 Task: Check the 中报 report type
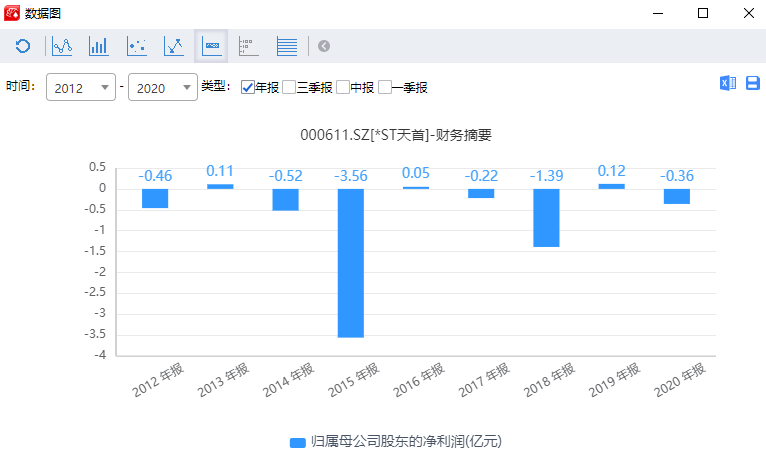343,88
